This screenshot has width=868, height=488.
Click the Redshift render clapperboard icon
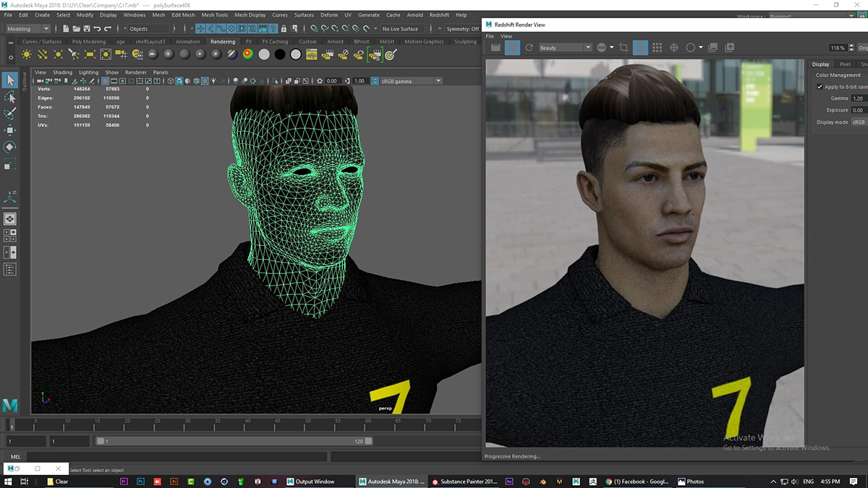point(495,48)
